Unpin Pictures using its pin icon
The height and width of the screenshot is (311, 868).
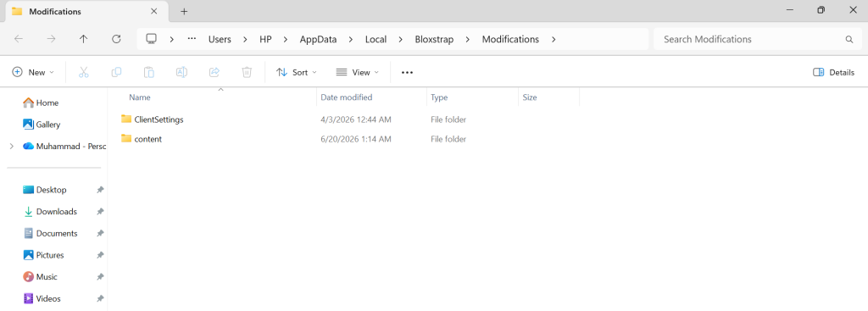point(100,255)
